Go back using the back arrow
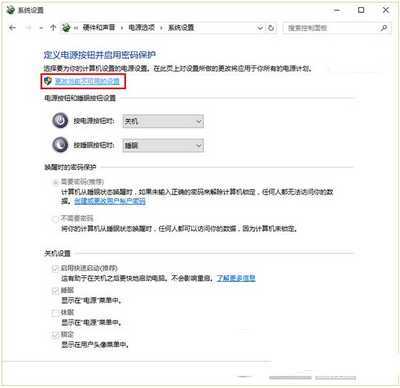 (12, 28)
